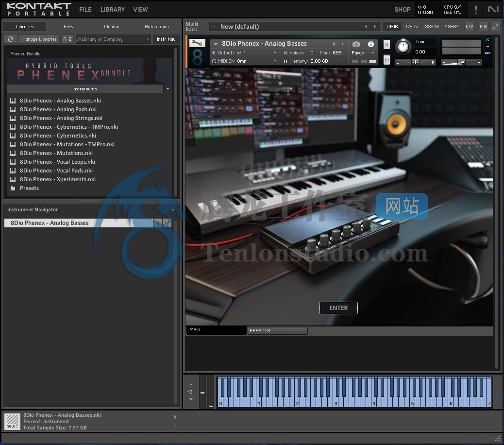Viewport: 504px width, 445px height.
Task: Minimize rack view with the arrows icon
Action: click(496, 27)
